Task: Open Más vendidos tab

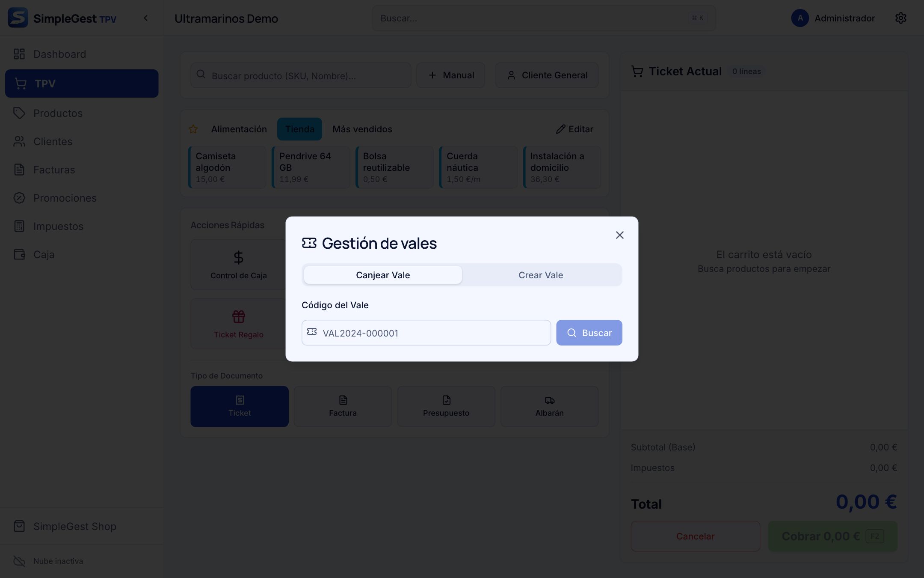Action: [362, 129]
